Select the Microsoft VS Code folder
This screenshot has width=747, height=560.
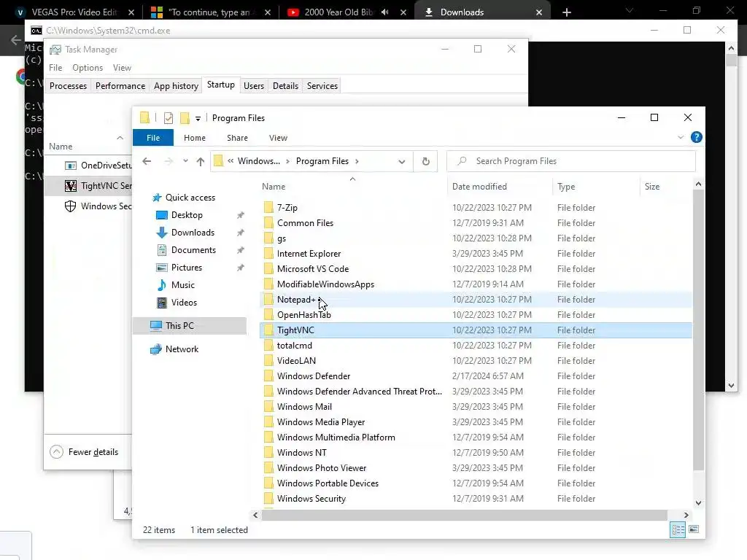(312, 269)
